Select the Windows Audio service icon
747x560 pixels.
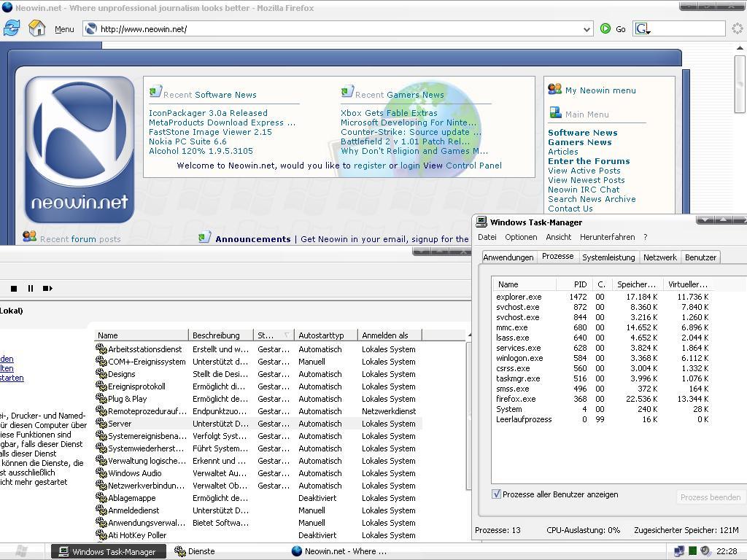(x=101, y=473)
